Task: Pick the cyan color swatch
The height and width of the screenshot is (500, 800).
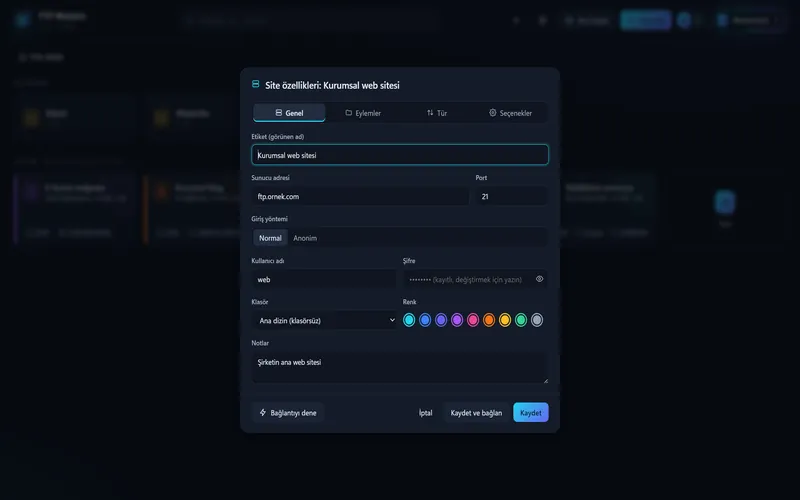Action: tap(409, 320)
